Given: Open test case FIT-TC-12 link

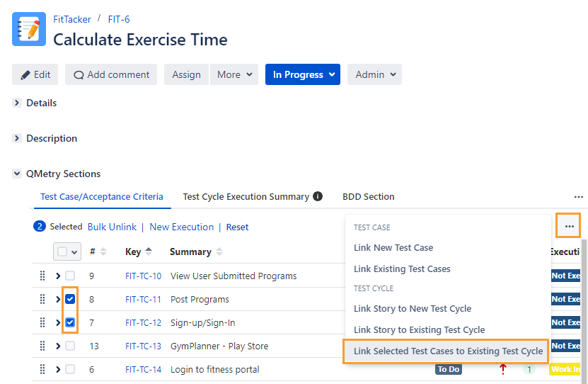Looking at the screenshot, I should (143, 322).
